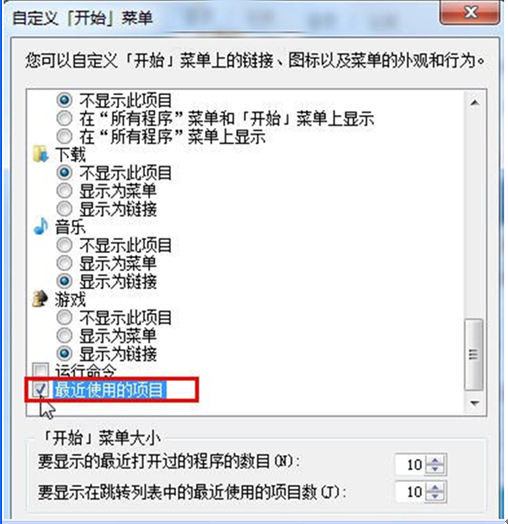Image resolution: width=508 pixels, height=524 pixels.
Task: Click the 游戏 chess piece icon
Action: pos(40,298)
